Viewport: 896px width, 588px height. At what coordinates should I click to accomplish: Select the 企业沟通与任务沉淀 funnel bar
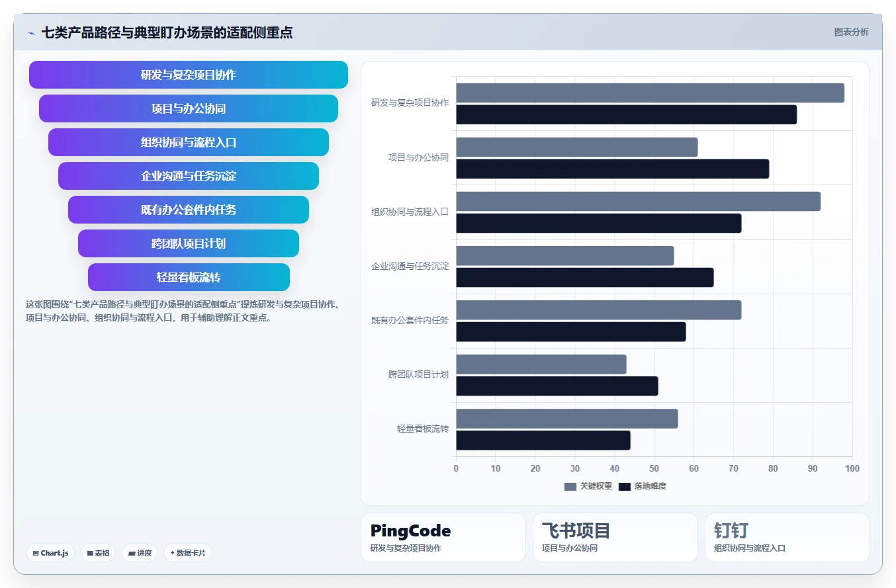189,176
